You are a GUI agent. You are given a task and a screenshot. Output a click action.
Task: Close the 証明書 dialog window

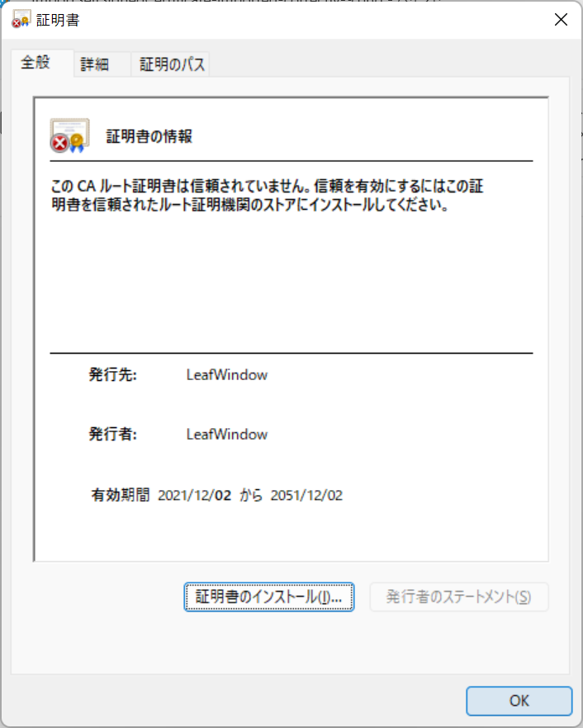pos(561,20)
